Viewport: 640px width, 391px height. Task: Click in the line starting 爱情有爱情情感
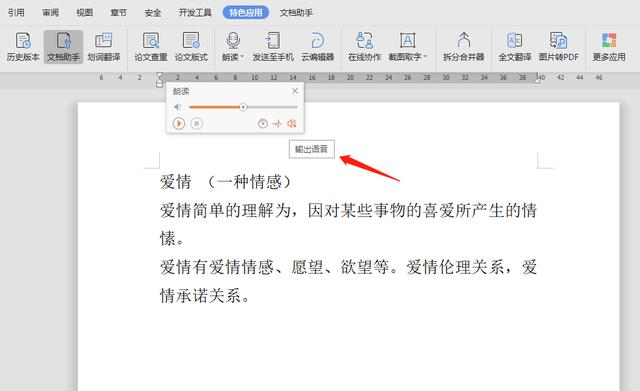click(x=348, y=267)
